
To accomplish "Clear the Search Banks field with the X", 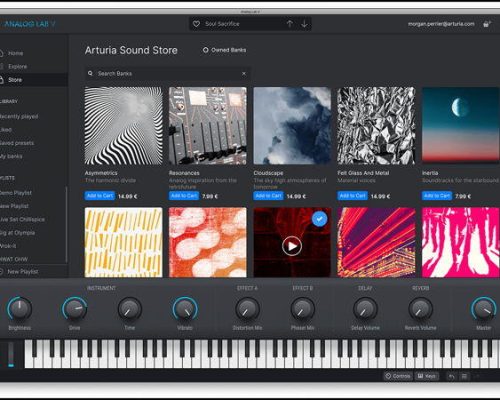I will coord(244,73).
